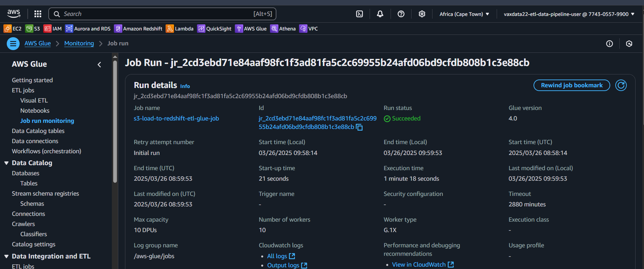Screen dimensions: 644x269
Task: Open View in CloudWatch link
Action: click(x=423, y=265)
